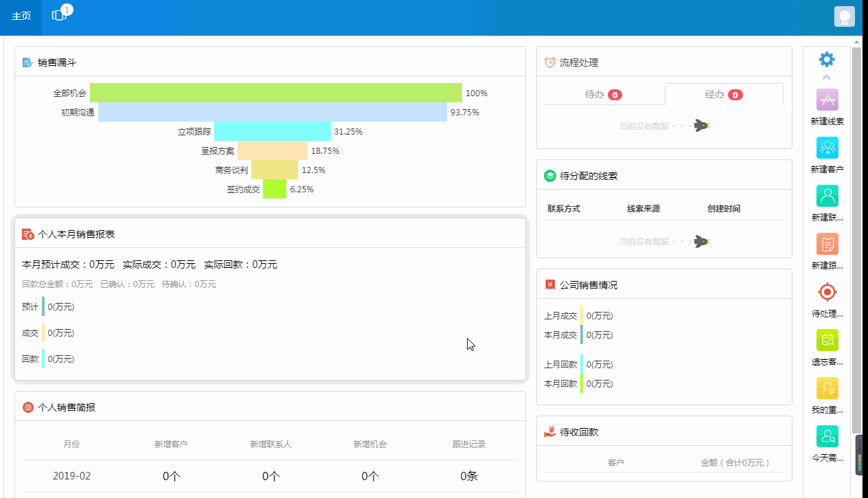The width and height of the screenshot is (868, 498).
Task: Open the settings gear in sidebar
Action: point(827,60)
